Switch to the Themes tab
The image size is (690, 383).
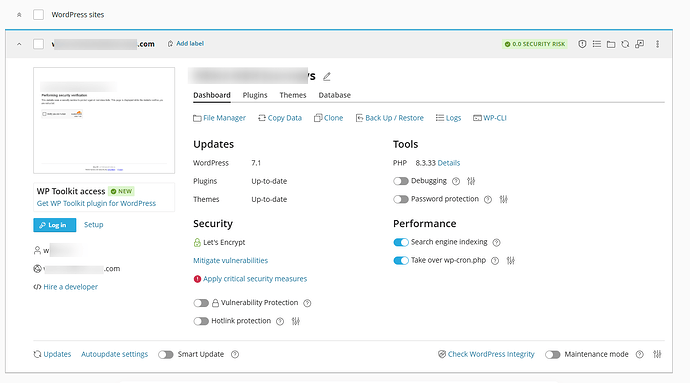point(293,95)
